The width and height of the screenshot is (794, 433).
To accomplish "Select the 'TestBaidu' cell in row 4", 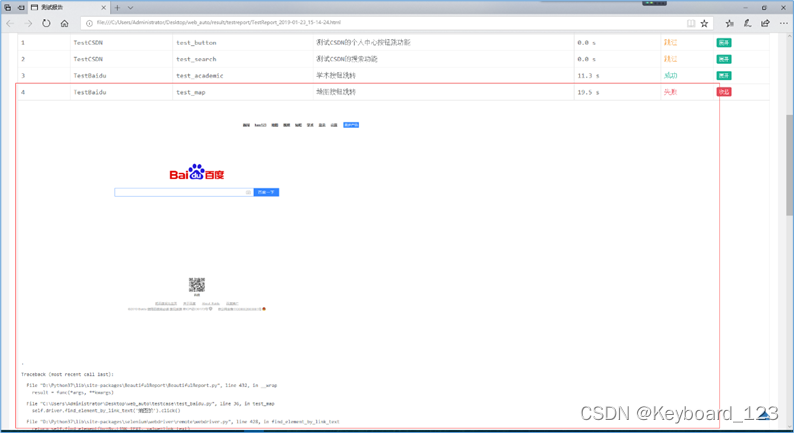I will 90,92.
